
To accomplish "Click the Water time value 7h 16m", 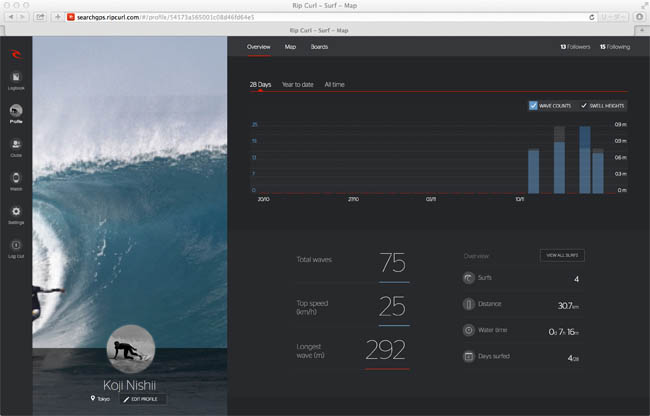I will [564, 332].
